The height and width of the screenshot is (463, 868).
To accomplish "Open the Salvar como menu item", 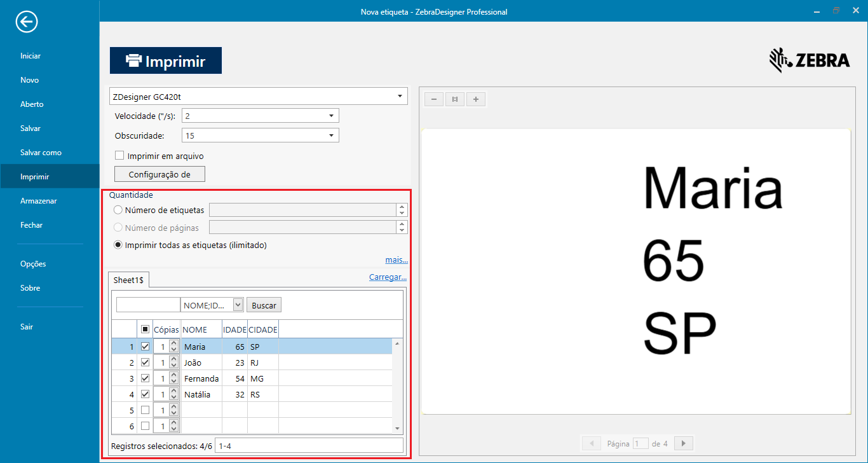I will point(41,153).
